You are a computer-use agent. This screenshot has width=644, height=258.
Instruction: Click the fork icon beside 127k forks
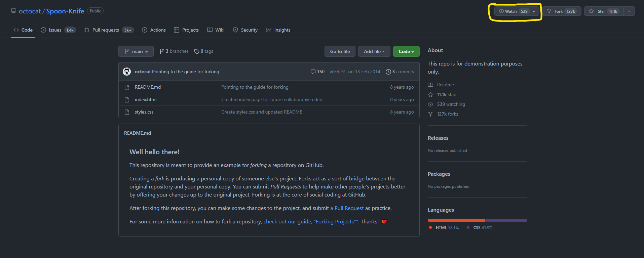pos(430,114)
